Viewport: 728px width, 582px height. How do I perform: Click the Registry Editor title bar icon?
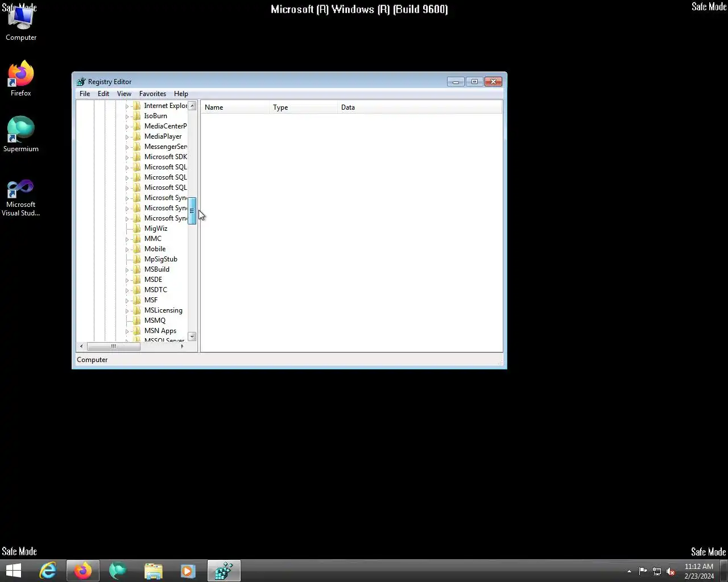81,82
